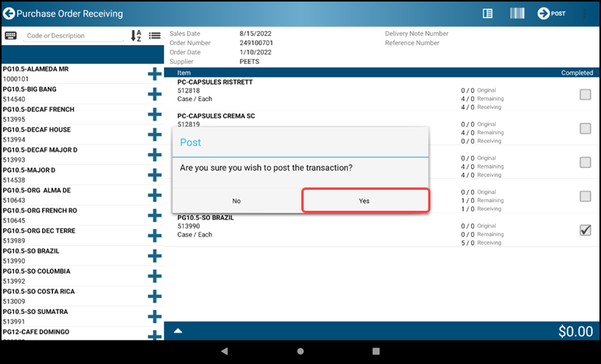Open the list layout view icon

(487, 13)
